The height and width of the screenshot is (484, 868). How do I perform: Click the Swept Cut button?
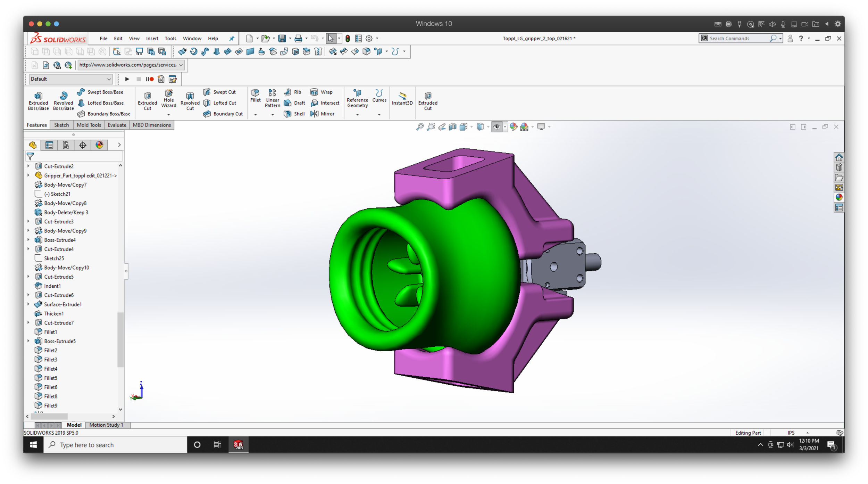[219, 92]
